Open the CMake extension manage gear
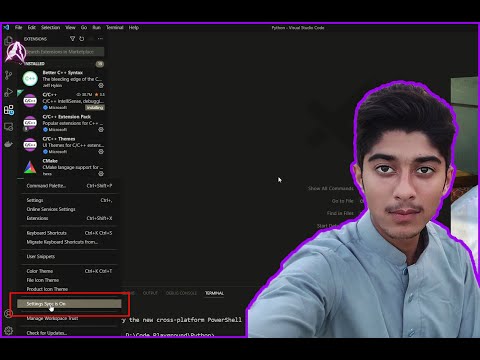This screenshot has width=480, height=360. (101, 173)
